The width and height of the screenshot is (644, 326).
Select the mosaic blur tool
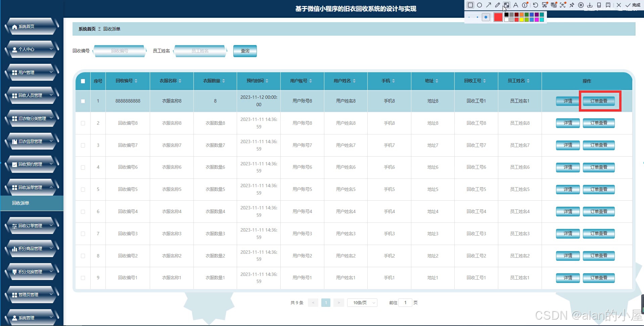point(507,5)
